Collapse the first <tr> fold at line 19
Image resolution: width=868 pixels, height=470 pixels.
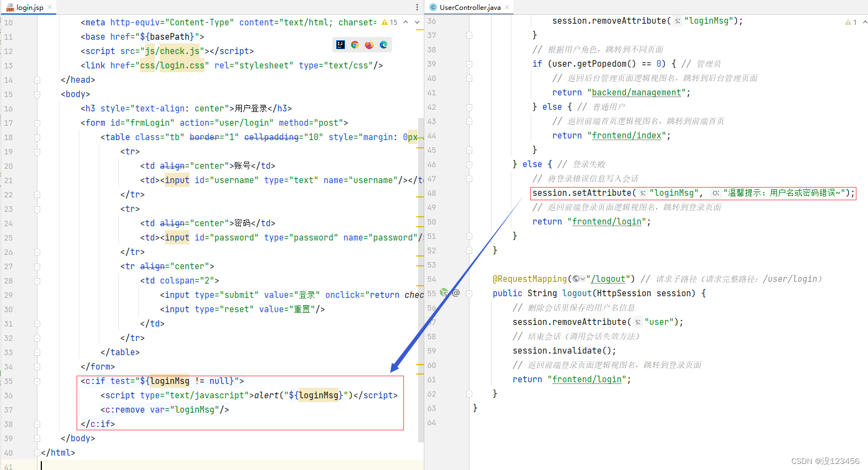37,152
